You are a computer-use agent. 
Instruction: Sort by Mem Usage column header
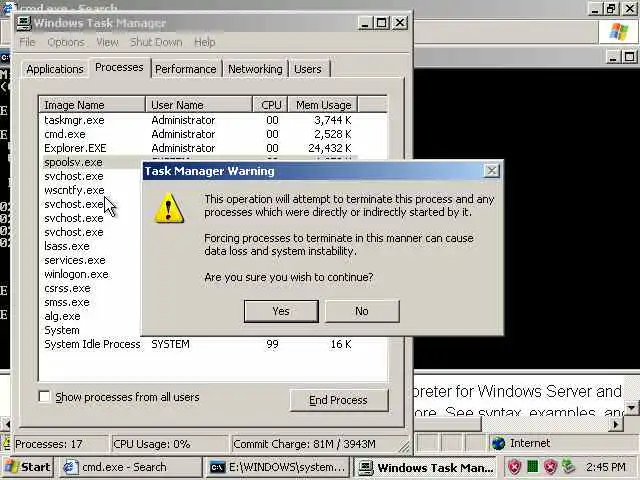323,105
